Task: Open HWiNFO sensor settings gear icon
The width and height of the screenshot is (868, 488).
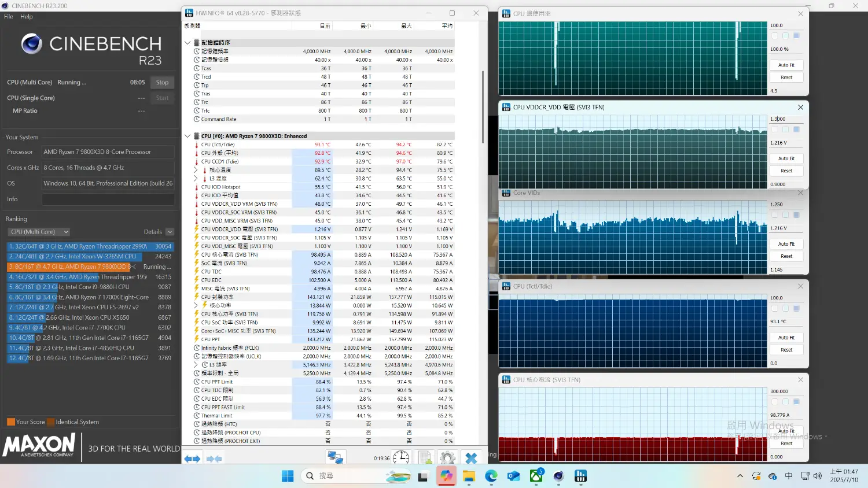Action: pos(447,458)
